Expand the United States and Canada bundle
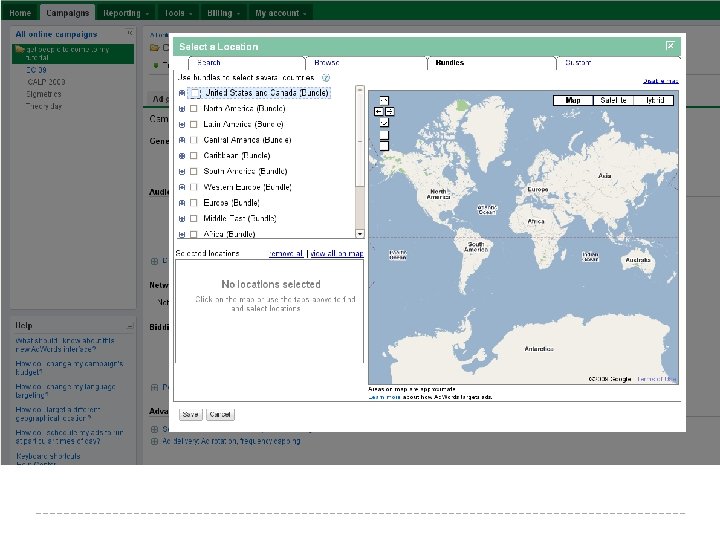 (182, 93)
